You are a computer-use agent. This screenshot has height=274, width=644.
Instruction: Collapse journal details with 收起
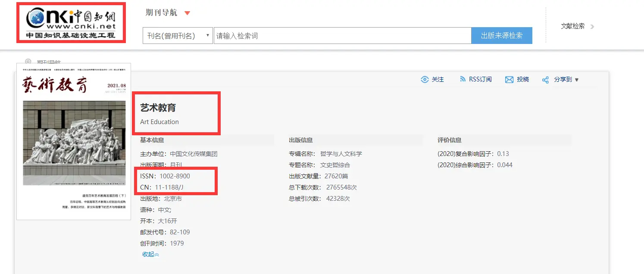[x=150, y=255]
